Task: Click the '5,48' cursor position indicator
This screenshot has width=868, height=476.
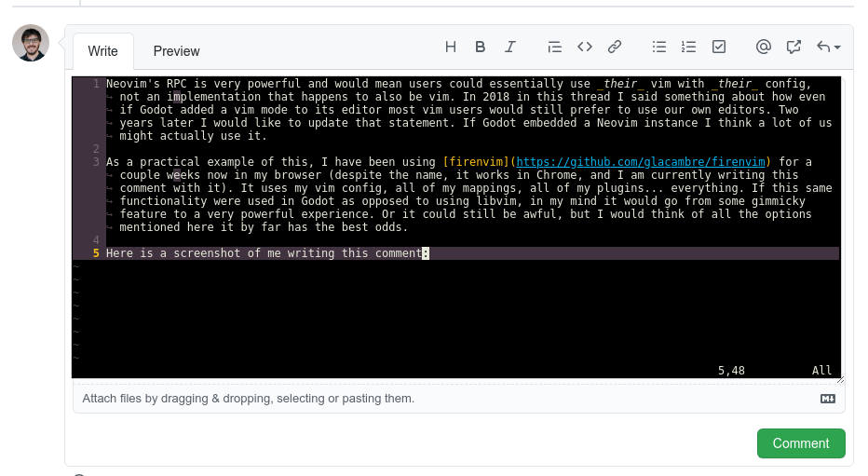Action: tap(731, 371)
